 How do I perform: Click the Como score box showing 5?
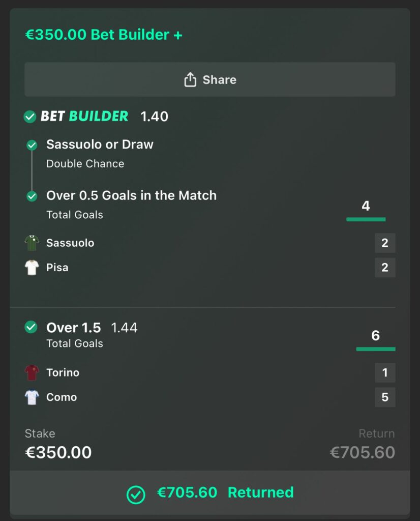tap(385, 397)
